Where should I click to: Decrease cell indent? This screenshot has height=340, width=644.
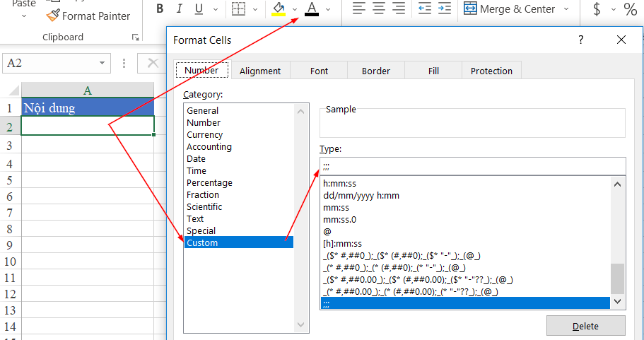tap(425, 8)
